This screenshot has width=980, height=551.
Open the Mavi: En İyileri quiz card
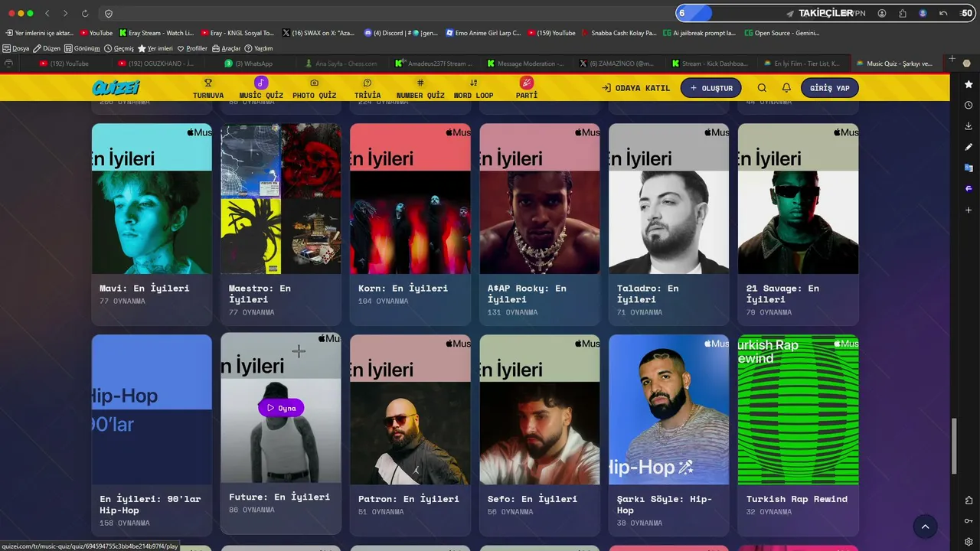[x=152, y=224]
